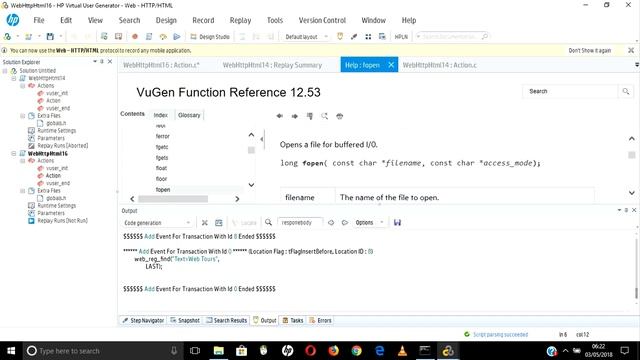Close the Help : fopen tab
This screenshot has height=360, width=640.
tap(391, 65)
